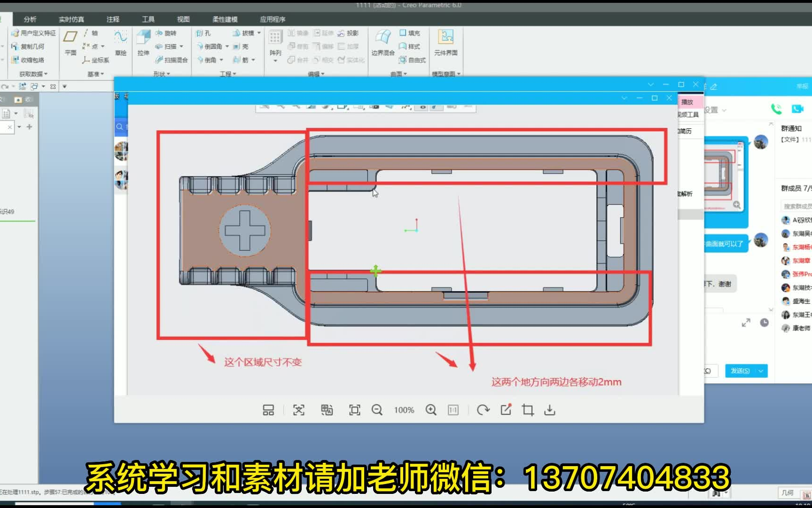Screen dimensions: 812x508
Task: Open the 应用程序 (Applications) ribbon tab
Action: coord(273,19)
